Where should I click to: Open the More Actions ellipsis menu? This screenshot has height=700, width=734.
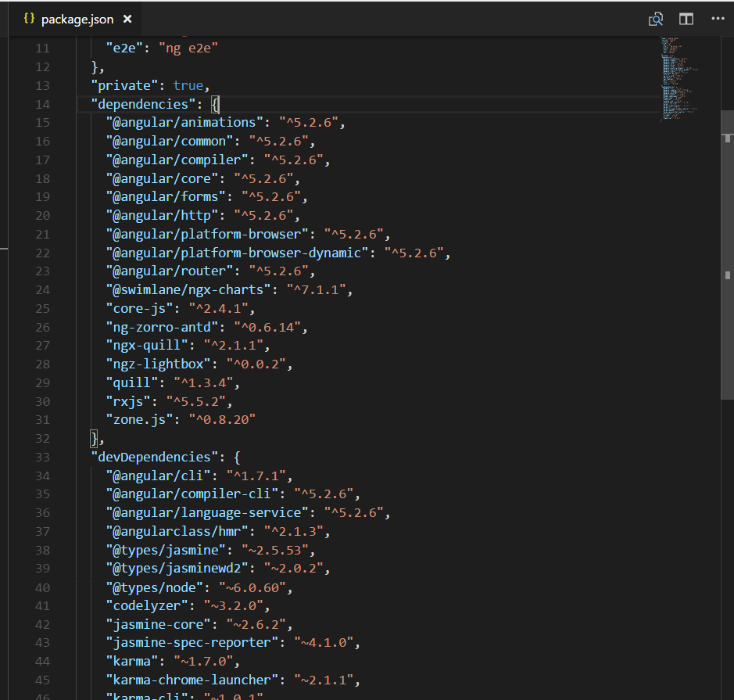click(718, 19)
